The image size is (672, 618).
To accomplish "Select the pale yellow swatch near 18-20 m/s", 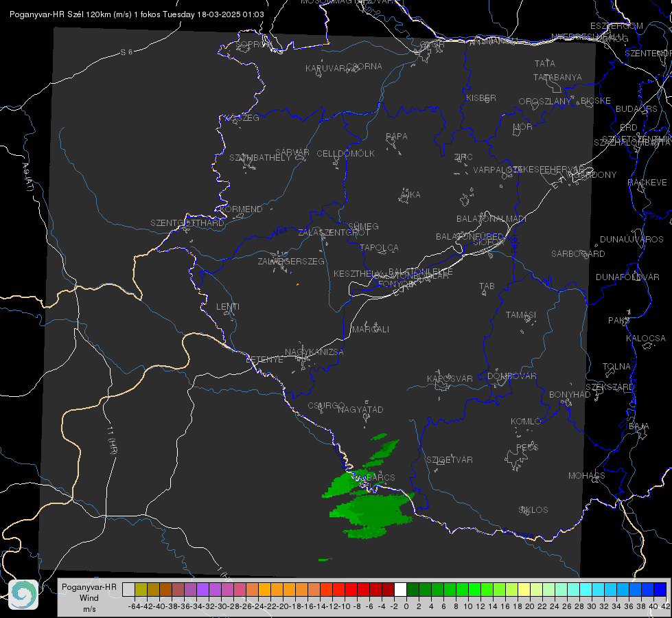I will [x=524, y=589].
